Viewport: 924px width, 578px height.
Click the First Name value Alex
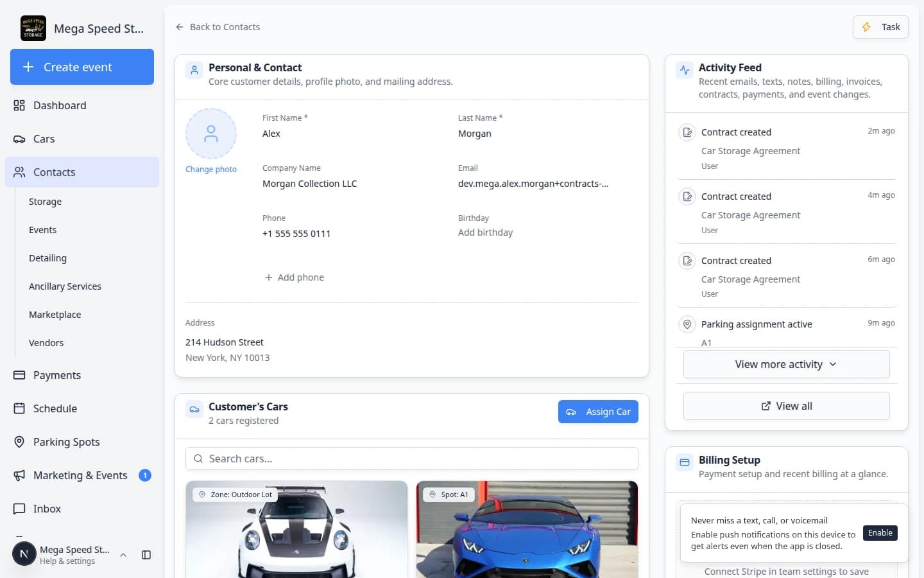point(271,134)
